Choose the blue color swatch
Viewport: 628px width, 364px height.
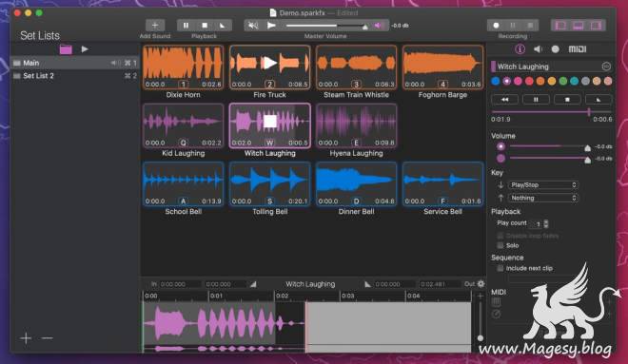click(x=496, y=81)
